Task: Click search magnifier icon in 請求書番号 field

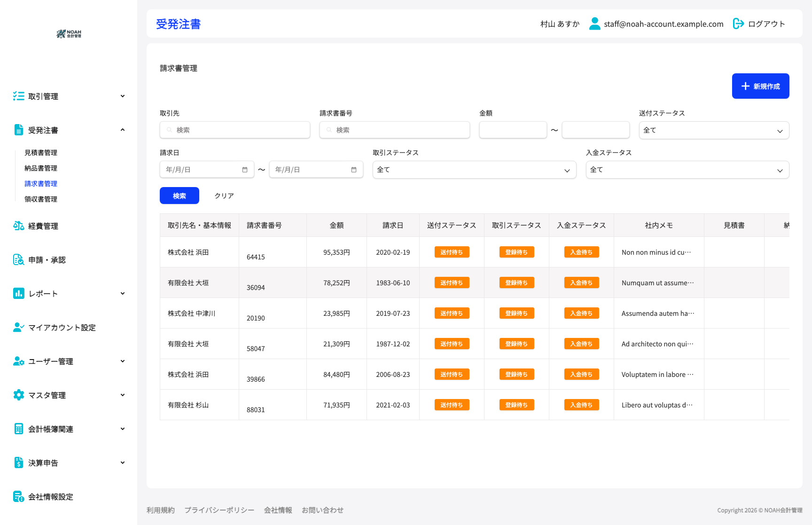Action: [x=329, y=130]
